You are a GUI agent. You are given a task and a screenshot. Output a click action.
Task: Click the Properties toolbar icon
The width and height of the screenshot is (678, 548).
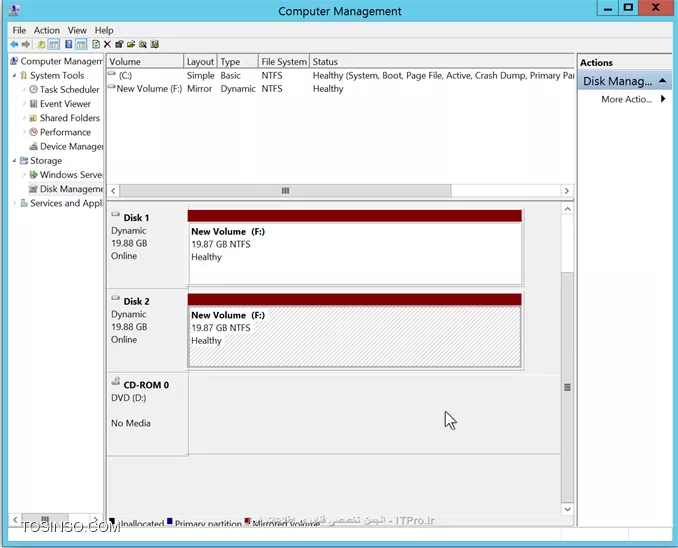point(119,44)
